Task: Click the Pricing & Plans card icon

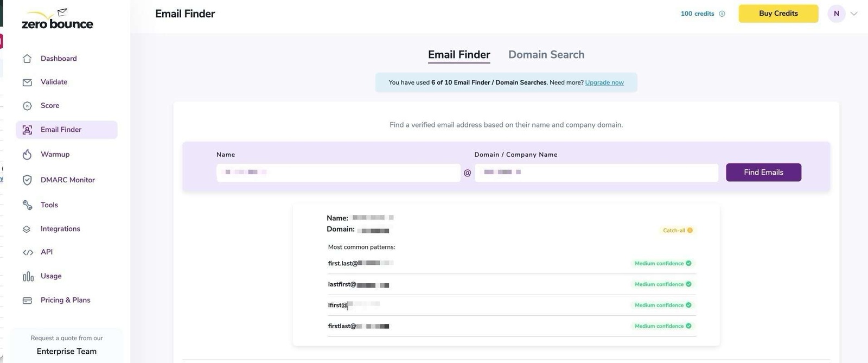Action: point(27,301)
